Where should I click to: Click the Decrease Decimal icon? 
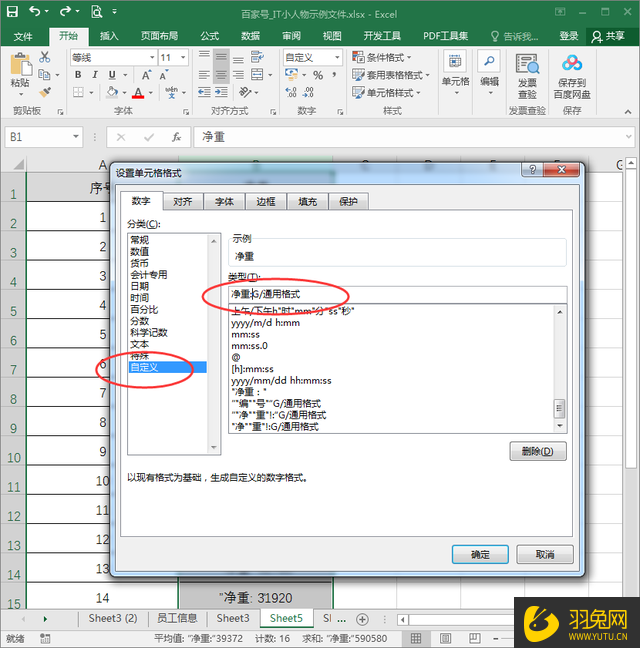click(309, 92)
